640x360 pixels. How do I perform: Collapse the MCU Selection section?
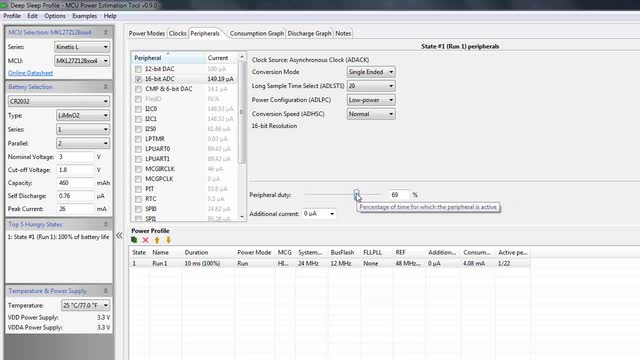point(106,32)
